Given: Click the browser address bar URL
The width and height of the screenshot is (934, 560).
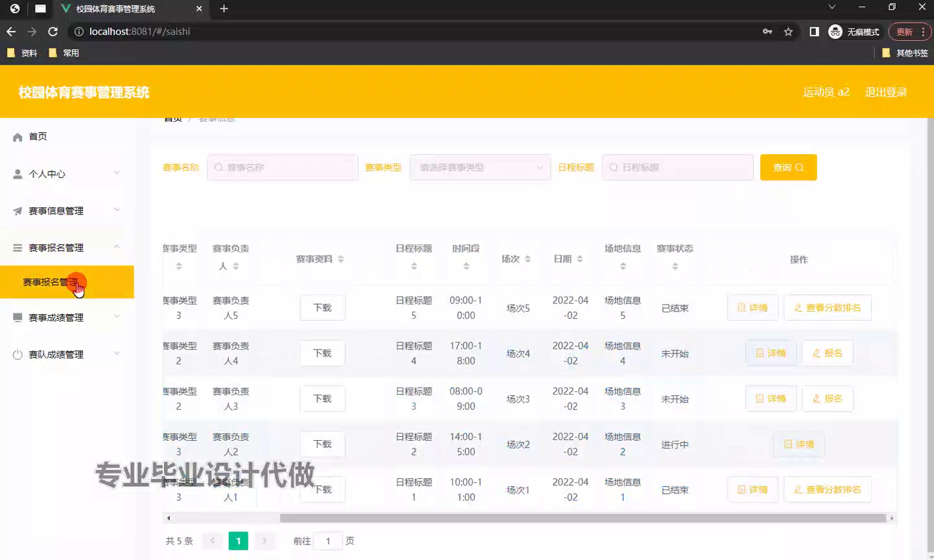Looking at the screenshot, I should pos(139,31).
